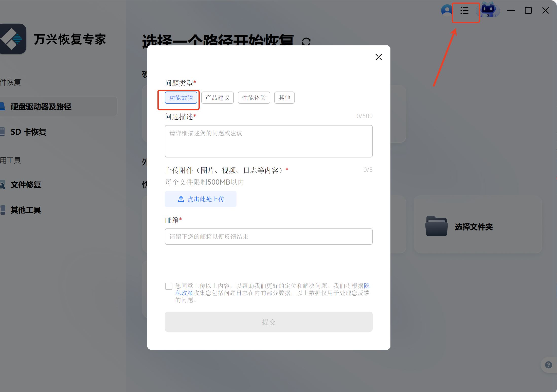Click the 每个文件限制500MB以内 hint text
This screenshot has width=557, height=392.
[204, 182]
